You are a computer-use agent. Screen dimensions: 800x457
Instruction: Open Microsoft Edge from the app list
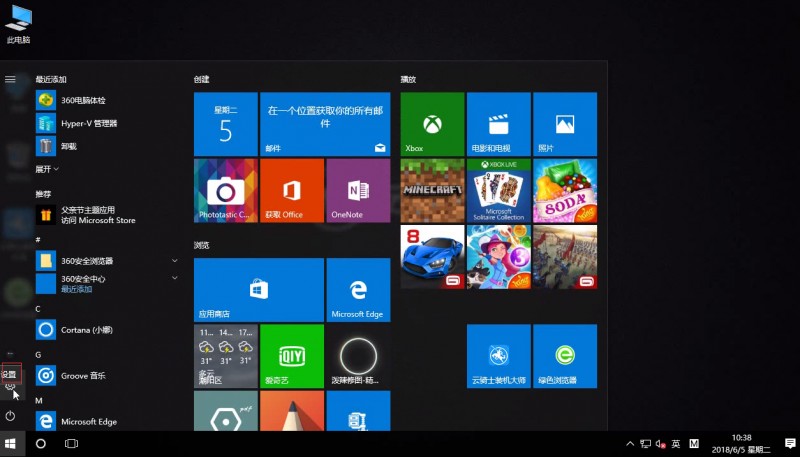pos(107,421)
